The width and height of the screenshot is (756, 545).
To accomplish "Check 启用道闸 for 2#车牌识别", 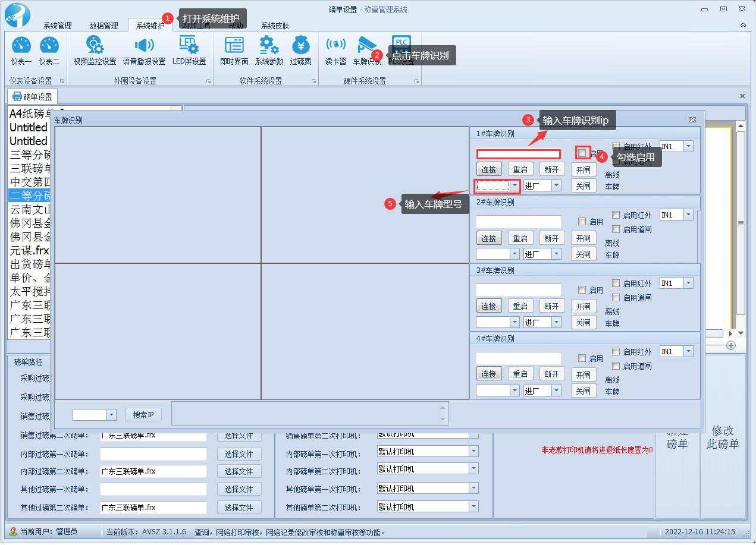I will pos(616,229).
